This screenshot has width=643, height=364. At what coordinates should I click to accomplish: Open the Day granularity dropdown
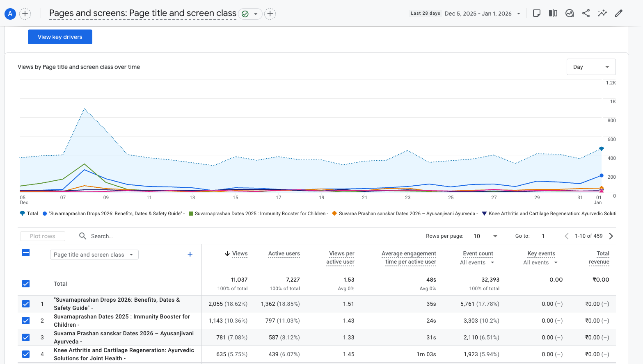[591, 67]
